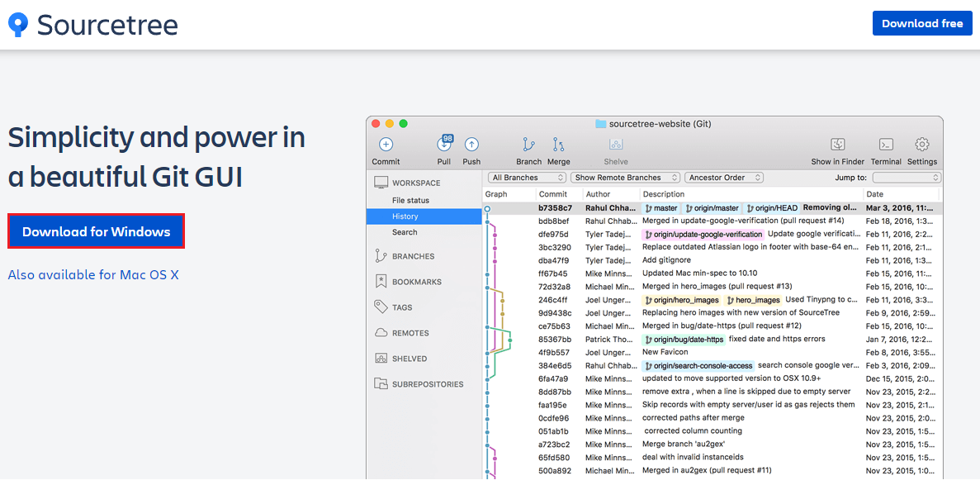Select File status in sidebar
980x485 pixels.
410,200
